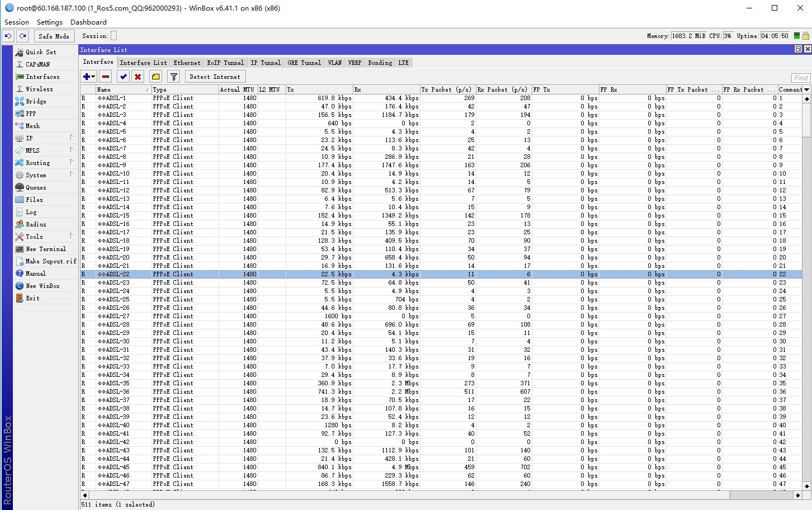This screenshot has width=812, height=510.
Task: Select the ADSL-47 interface row
Action: coord(441,484)
